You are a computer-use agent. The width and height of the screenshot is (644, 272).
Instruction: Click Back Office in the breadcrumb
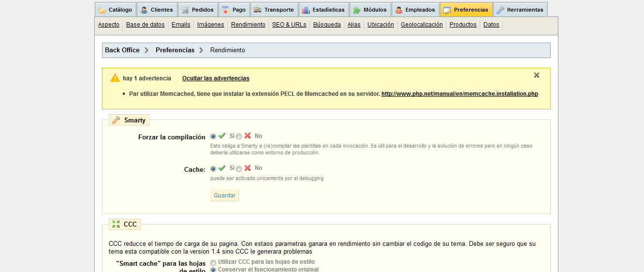(x=122, y=50)
